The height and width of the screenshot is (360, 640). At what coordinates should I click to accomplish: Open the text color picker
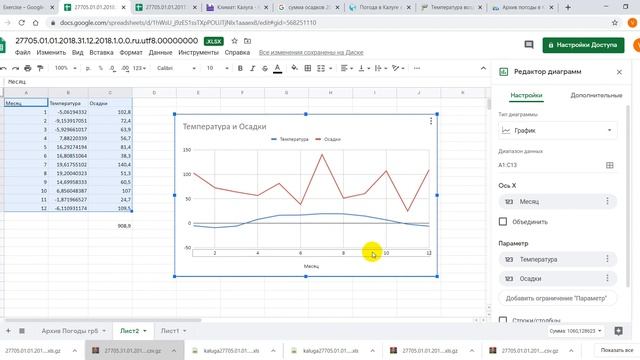[278, 68]
